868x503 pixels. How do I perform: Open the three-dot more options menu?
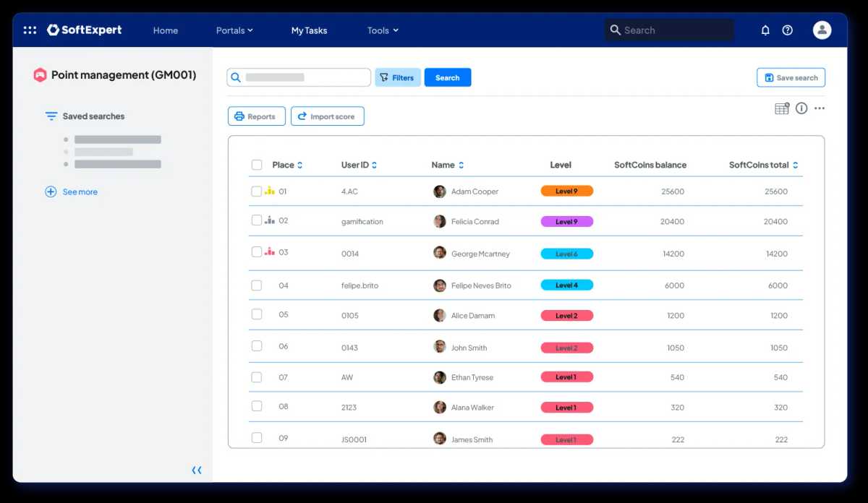click(820, 108)
